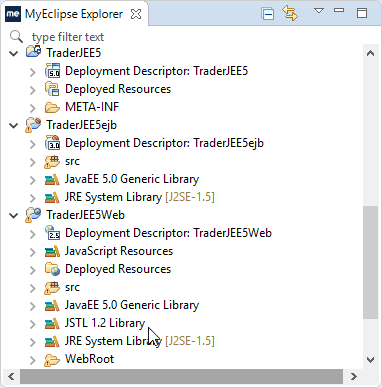Image resolution: width=382 pixels, height=388 pixels.
Task: Click the vertical scrollbar down arrow
Action: coord(370,359)
